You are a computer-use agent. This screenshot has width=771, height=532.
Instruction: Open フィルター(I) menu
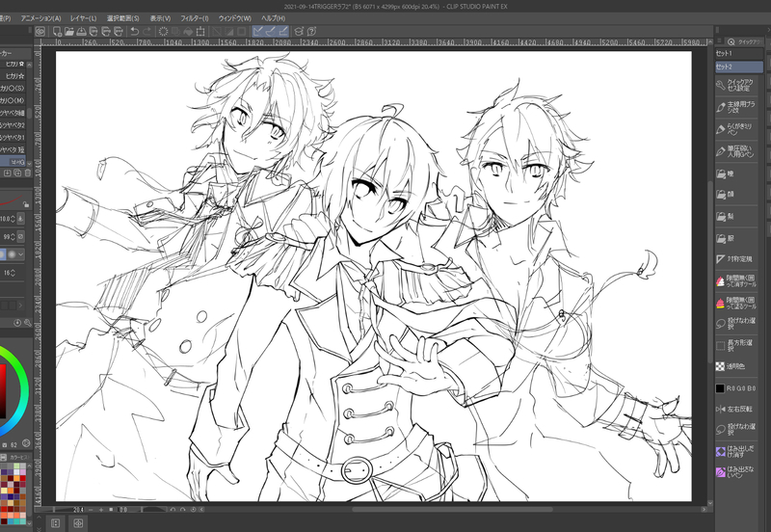(195, 18)
